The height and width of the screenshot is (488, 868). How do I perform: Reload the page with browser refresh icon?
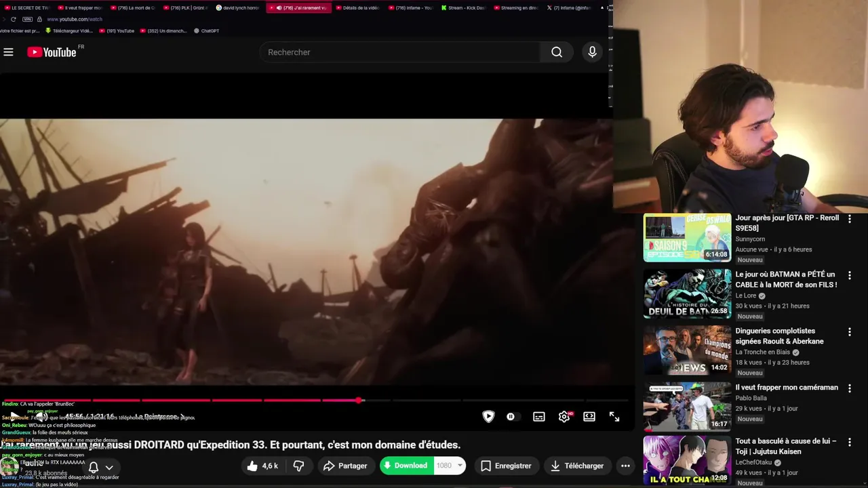point(13,19)
